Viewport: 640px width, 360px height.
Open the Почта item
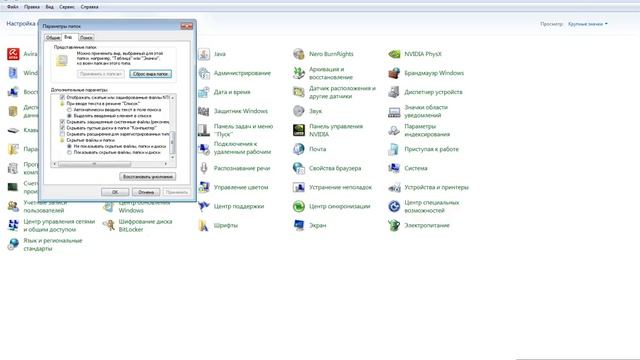(x=310, y=149)
